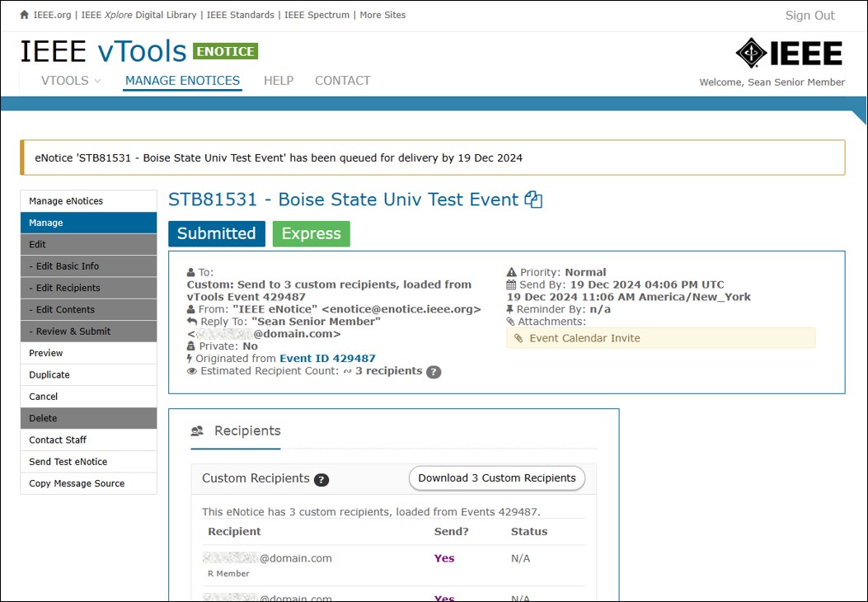Open Edit Basic Info
This screenshot has width=868, height=602.
[x=88, y=266]
